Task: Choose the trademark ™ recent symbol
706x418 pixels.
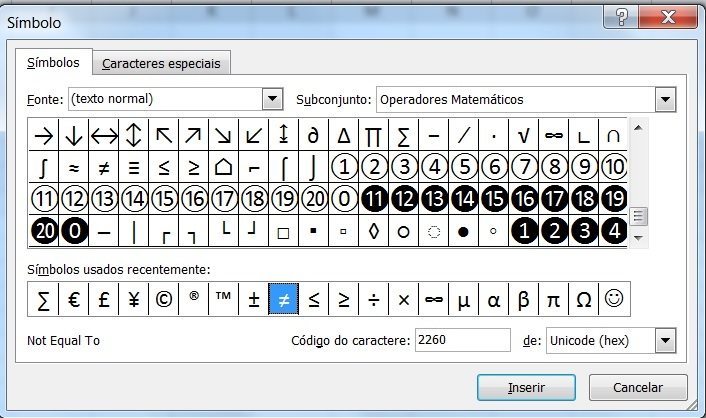Action: pos(224,299)
